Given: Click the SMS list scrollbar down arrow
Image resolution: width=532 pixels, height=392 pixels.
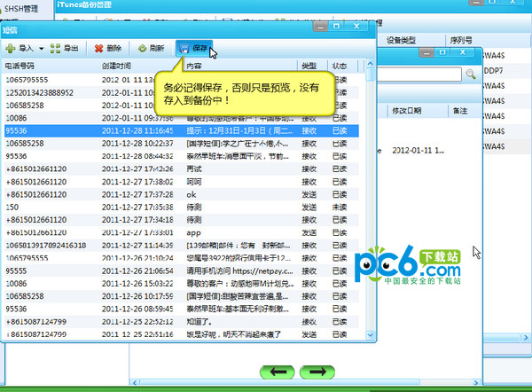Looking at the screenshot, I should tap(370, 335).
